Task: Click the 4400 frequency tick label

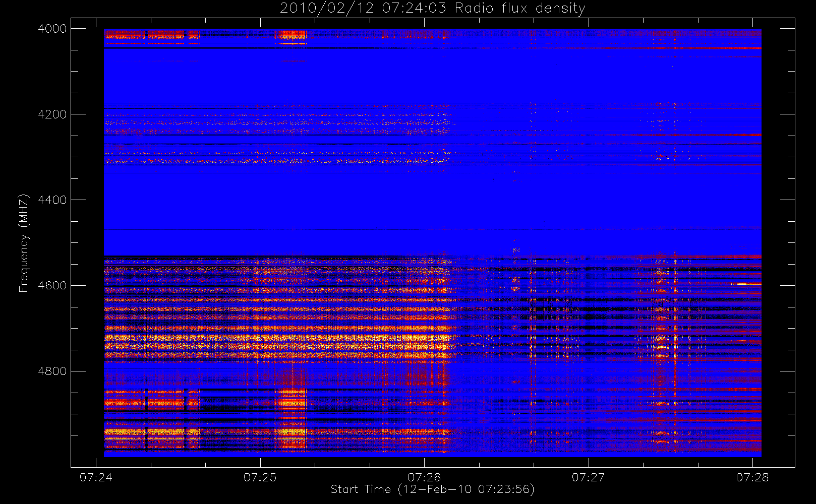Action: pos(52,200)
